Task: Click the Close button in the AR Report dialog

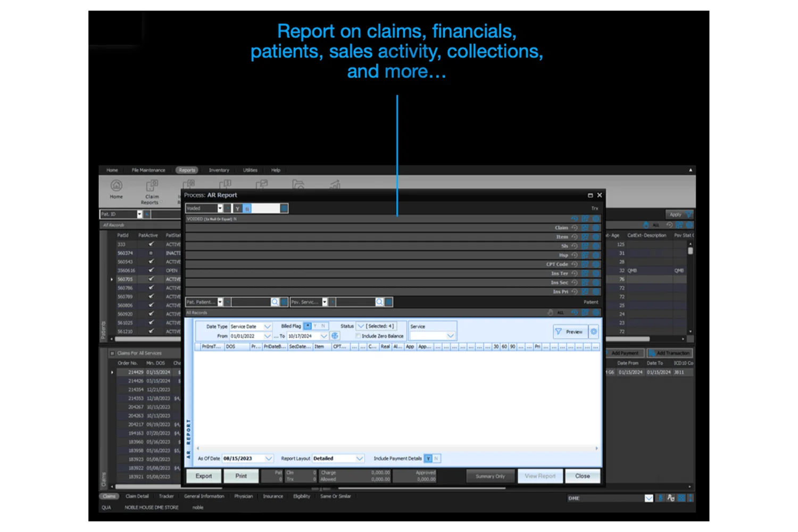Action: 583,476
